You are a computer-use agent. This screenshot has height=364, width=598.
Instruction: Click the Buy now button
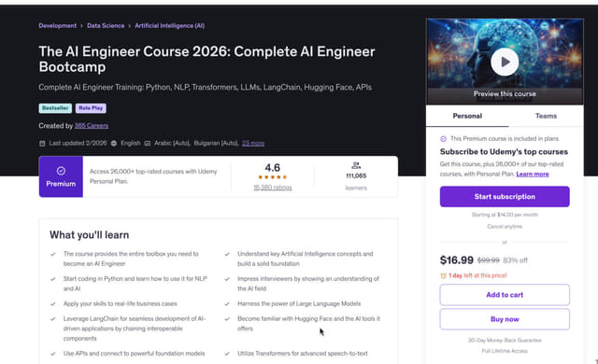(505, 319)
